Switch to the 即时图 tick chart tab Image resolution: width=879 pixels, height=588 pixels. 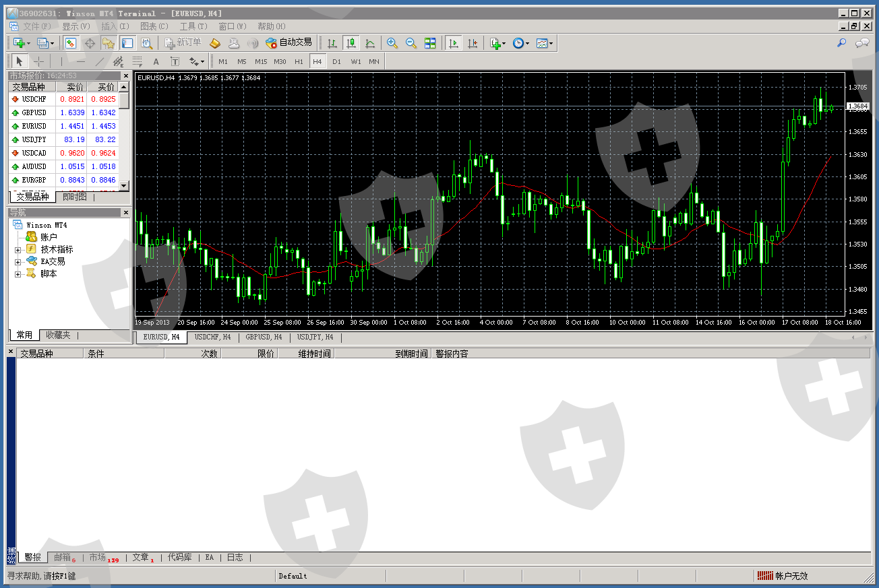(x=74, y=197)
